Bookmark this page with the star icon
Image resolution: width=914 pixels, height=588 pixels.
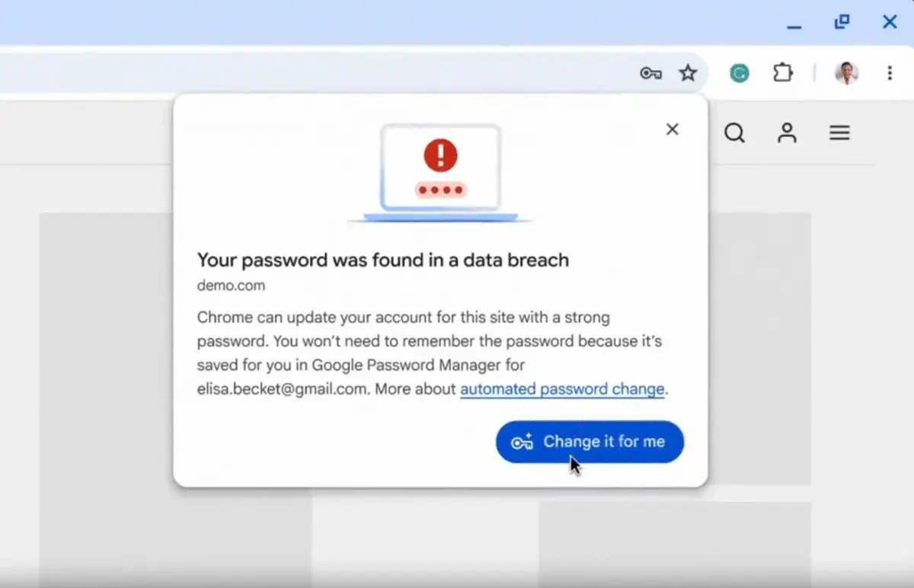click(688, 73)
